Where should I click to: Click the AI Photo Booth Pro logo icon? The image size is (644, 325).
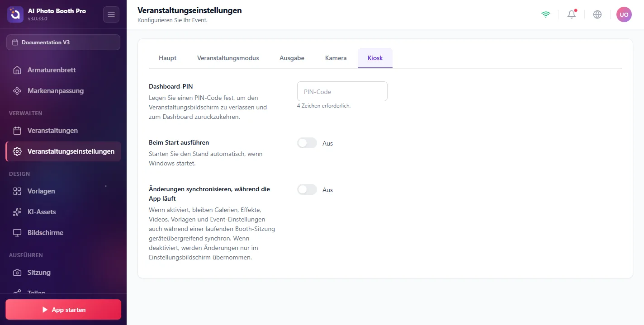tap(15, 14)
